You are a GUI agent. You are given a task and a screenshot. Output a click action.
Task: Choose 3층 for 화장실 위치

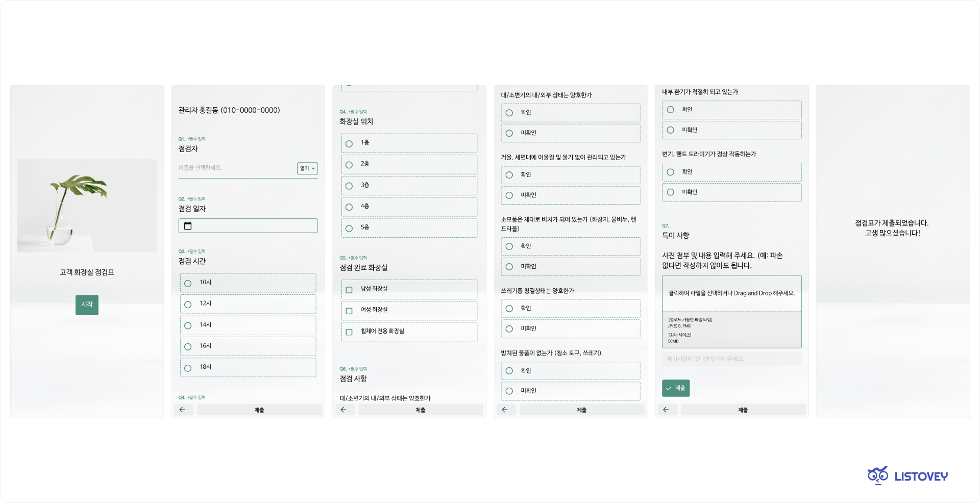coord(349,186)
